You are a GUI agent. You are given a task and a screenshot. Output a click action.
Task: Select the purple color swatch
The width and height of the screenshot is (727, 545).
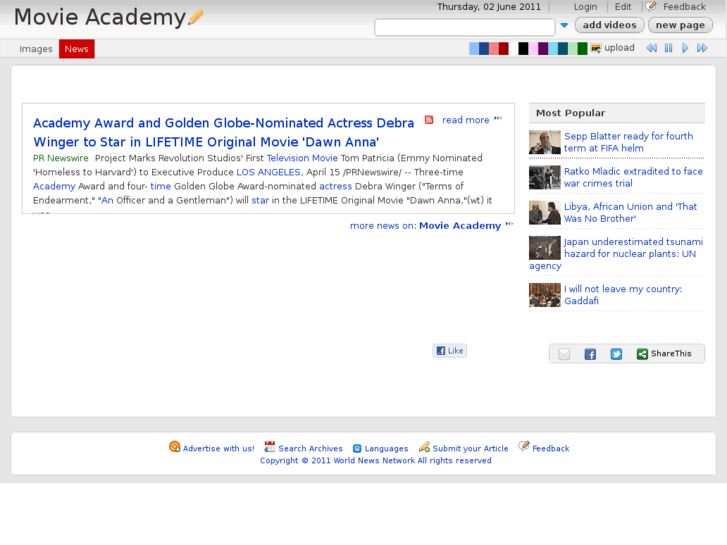(543, 49)
